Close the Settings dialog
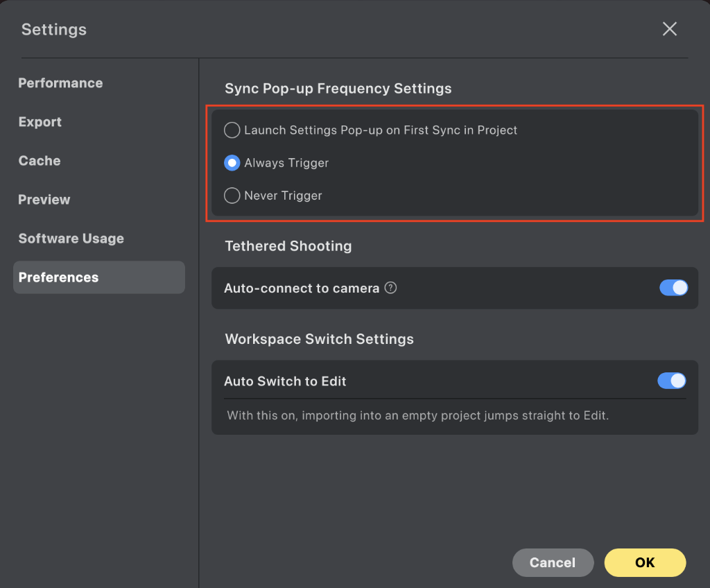 [x=669, y=29]
